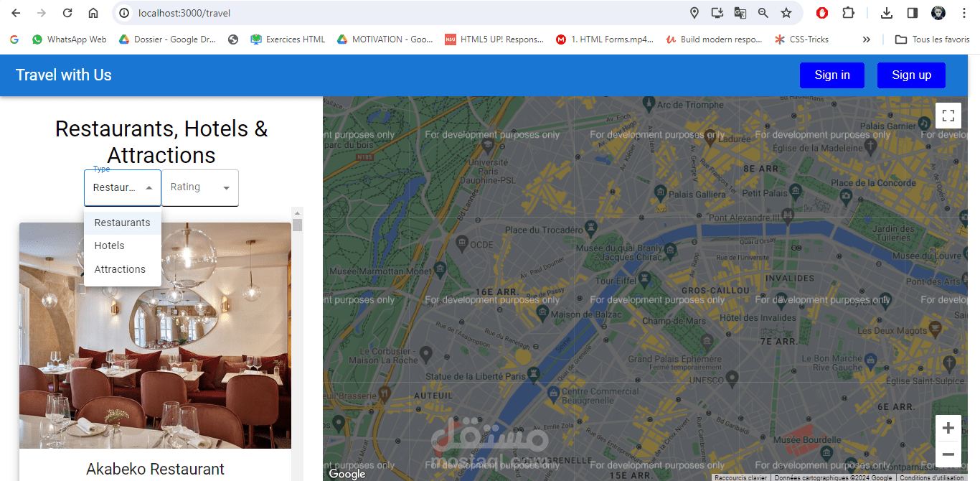980x481 pixels.
Task: Click Petit Palais map marker
Action: point(795,190)
